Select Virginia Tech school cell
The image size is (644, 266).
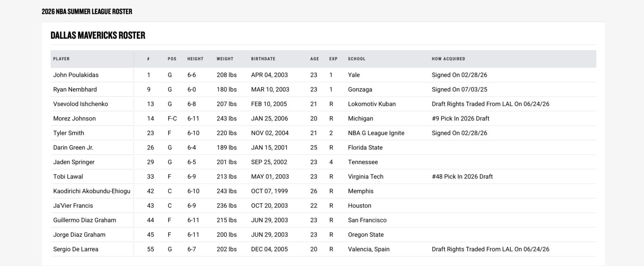tap(366, 177)
